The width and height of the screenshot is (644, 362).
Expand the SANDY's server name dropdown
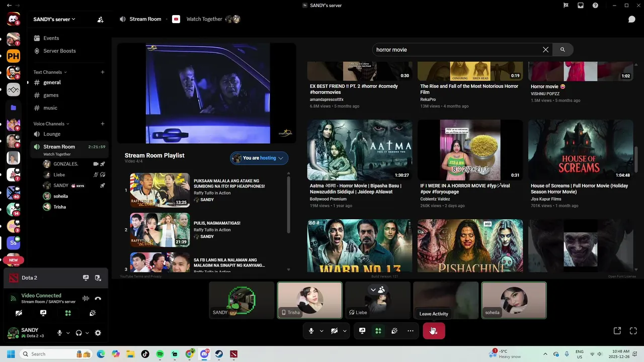[x=73, y=19]
